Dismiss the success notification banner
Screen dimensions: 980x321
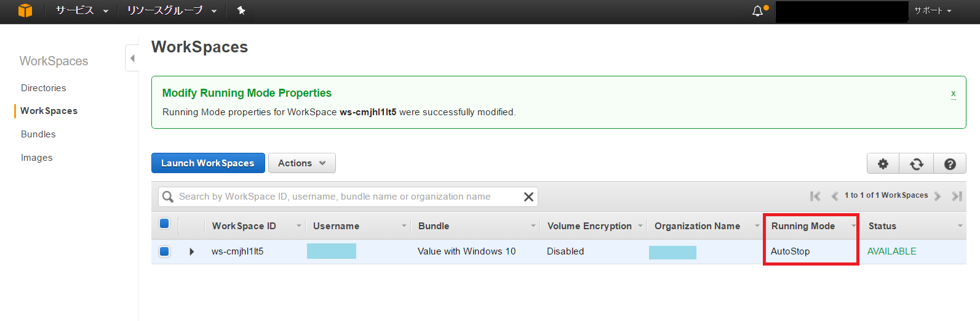coord(954,94)
